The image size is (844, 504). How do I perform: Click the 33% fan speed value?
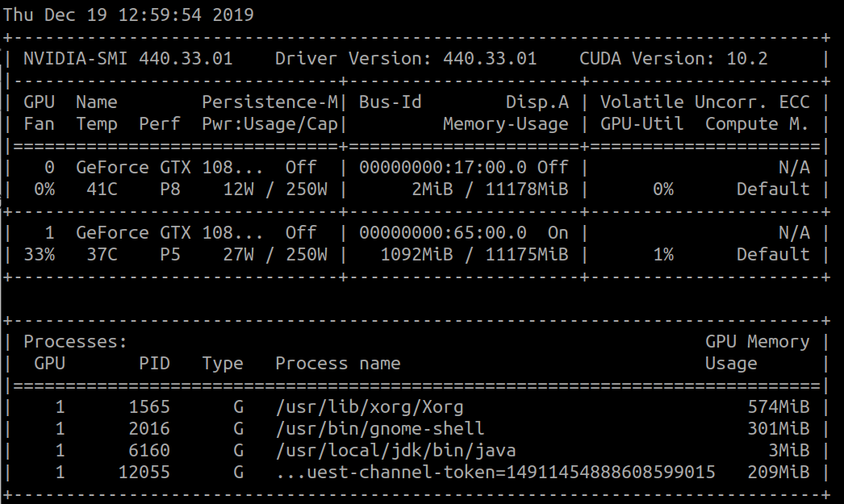[x=40, y=254]
